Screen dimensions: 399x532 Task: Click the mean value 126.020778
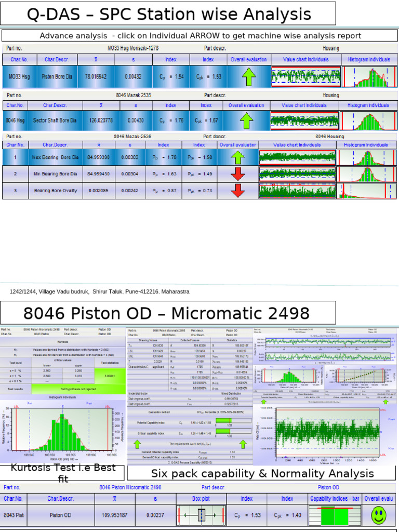coord(101,121)
